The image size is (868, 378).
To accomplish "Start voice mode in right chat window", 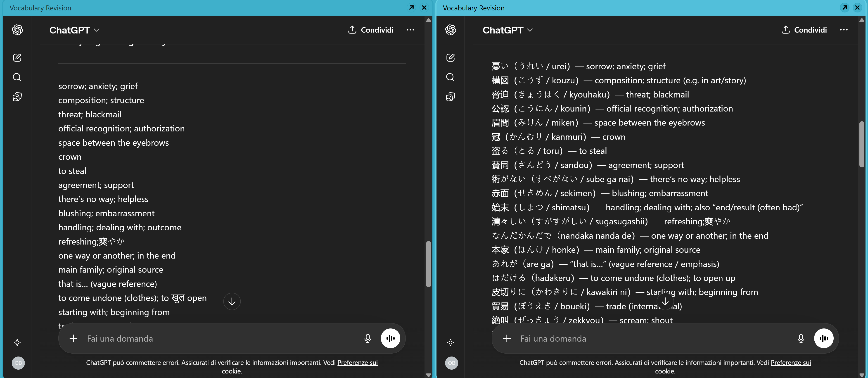I will tap(823, 338).
